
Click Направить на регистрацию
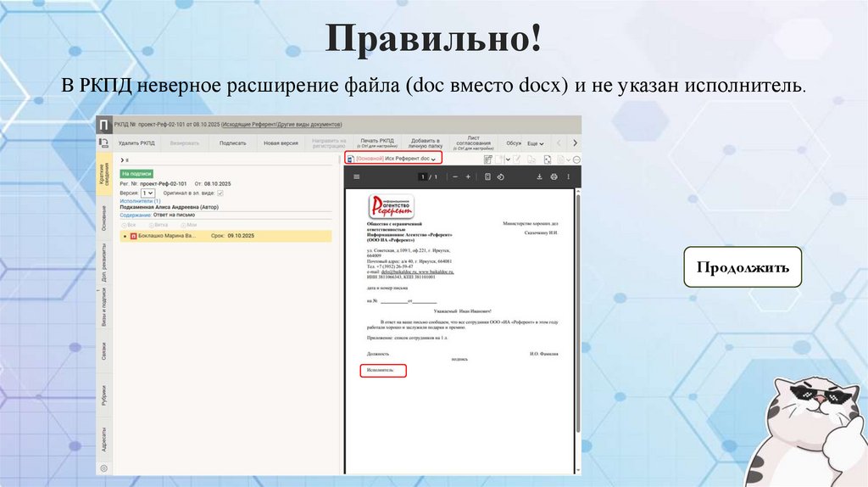click(x=329, y=143)
